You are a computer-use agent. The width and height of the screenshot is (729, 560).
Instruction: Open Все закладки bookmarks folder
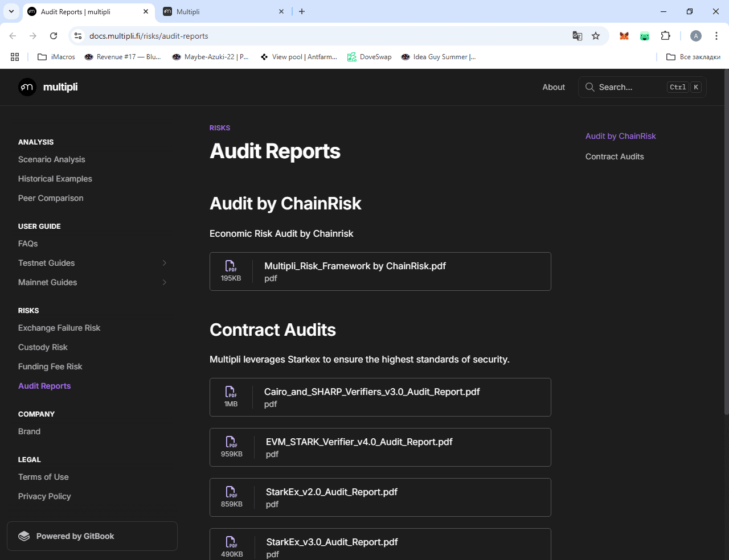click(693, 57)
